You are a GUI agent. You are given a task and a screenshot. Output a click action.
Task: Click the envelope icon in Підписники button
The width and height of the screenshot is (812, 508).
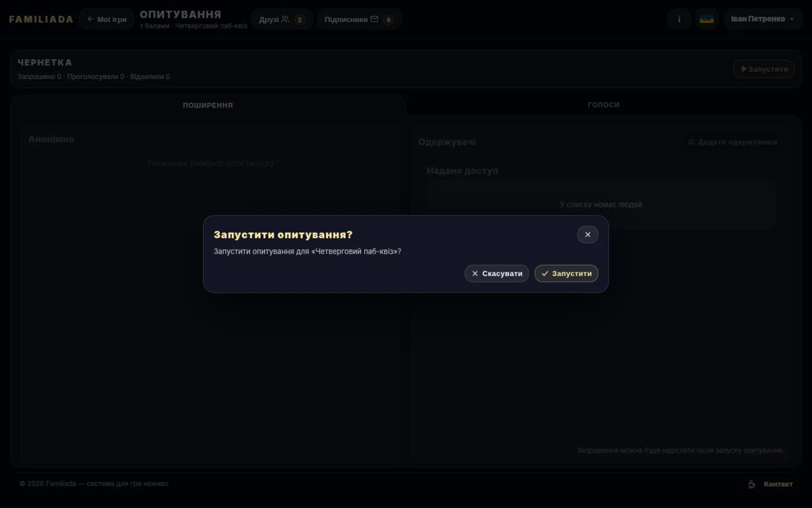[374, 19]
